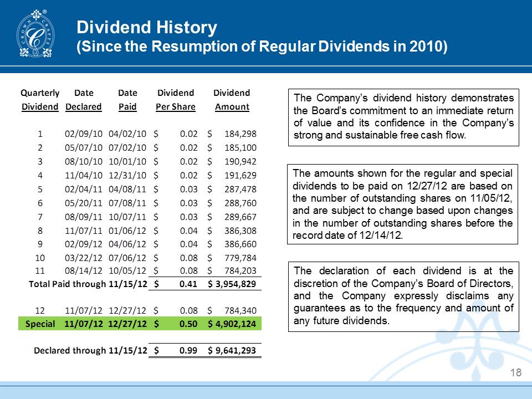This screenshot has width=532, height=399.
Task: Select the $9,641,293 declared total
Action: point(232,350)
